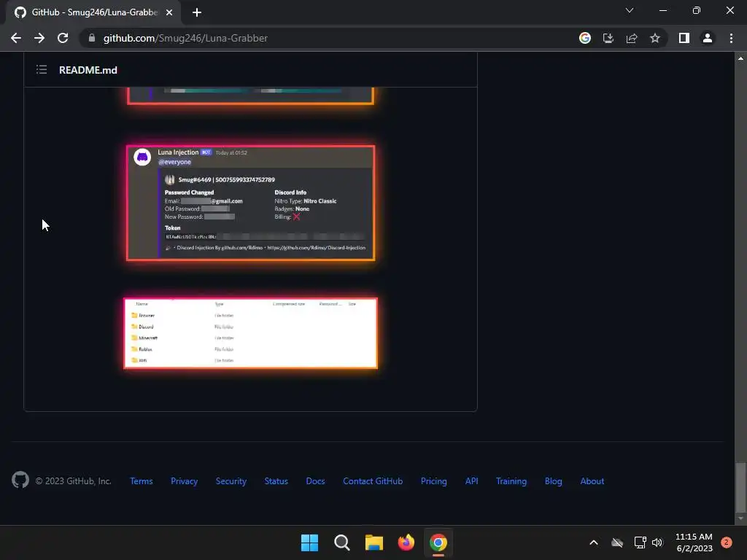747x560 pixels.
Task: Click the README.md heading
Action: tap(88, 70)
